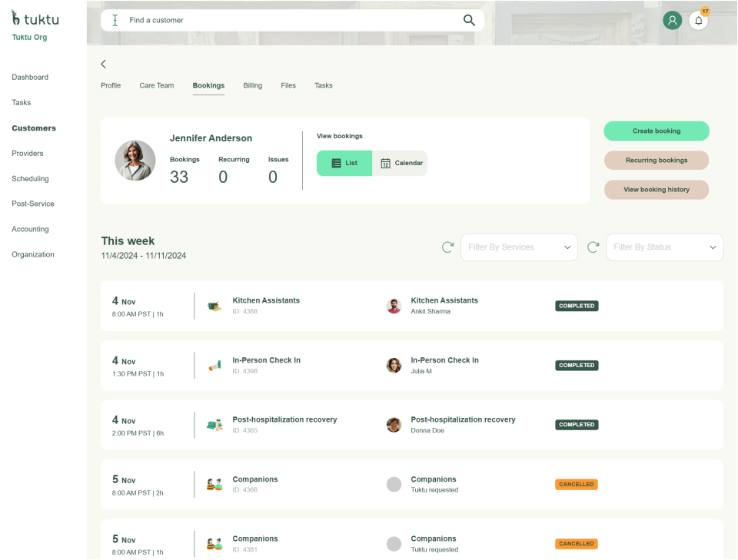Click the Tuktu logo
Image resolution: width=738 pixels, height=560 pixels.
[x=35, y=18]
